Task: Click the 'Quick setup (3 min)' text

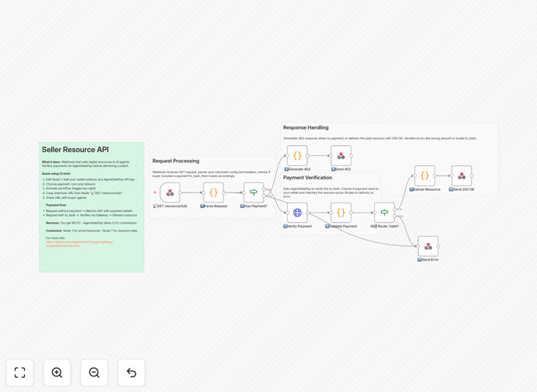Action: pyautogui.click(x=56, y=174)
